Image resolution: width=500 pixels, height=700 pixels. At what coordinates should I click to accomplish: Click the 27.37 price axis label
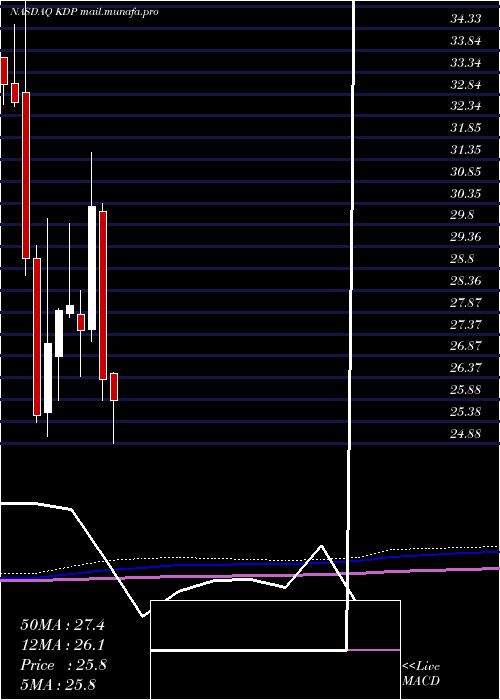coord(466,324)
